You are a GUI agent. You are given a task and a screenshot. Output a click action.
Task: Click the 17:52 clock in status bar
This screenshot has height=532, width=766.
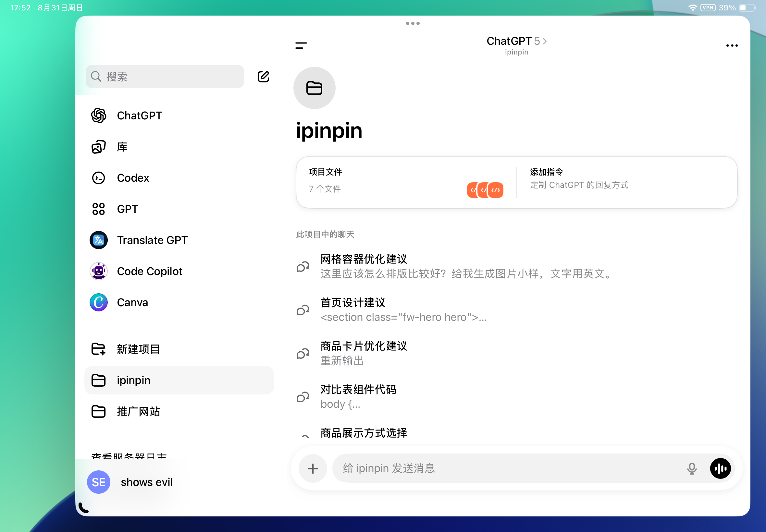[21, 8]
